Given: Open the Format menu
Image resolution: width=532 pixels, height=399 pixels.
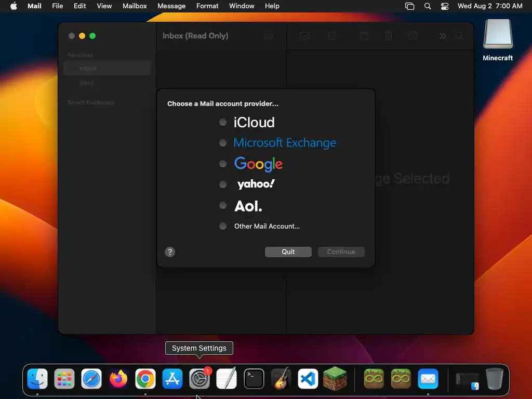Looking at the screenshot, I should click(x=207, y=6).
